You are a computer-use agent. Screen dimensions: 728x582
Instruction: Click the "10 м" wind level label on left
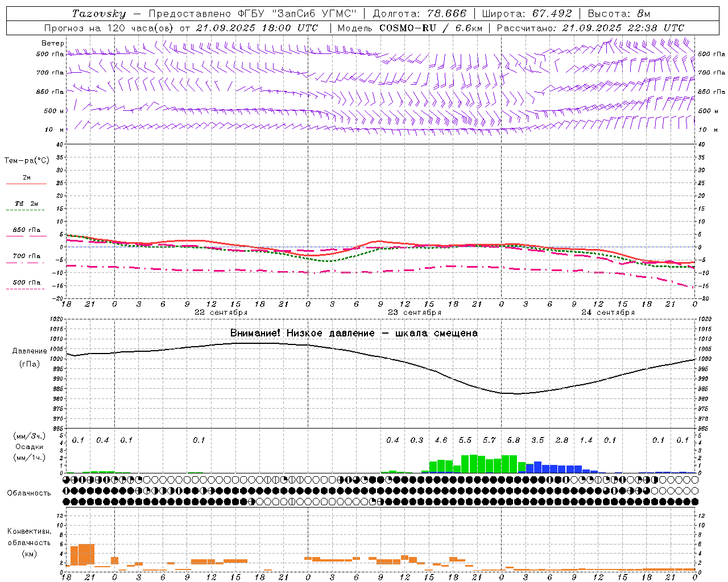pyautogui.click(x=55, y=130)
